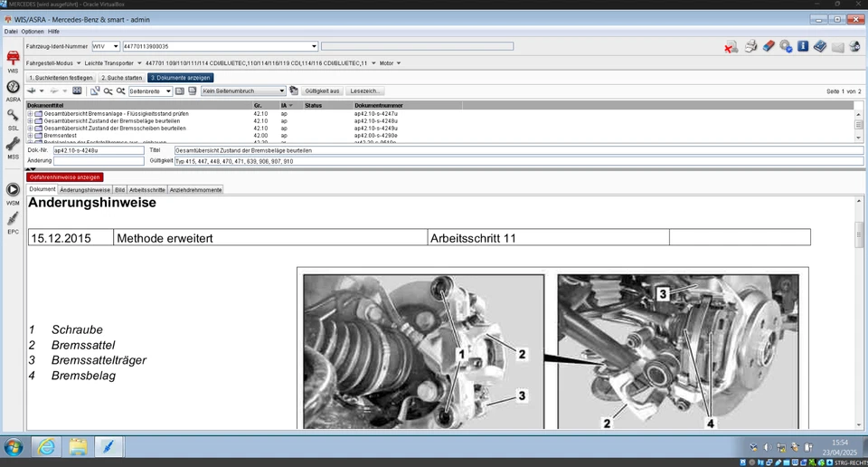The width and height of the screenshot is (868, 467).
Task: Click the zoom out magnifier icon
Action: [108, 91]
